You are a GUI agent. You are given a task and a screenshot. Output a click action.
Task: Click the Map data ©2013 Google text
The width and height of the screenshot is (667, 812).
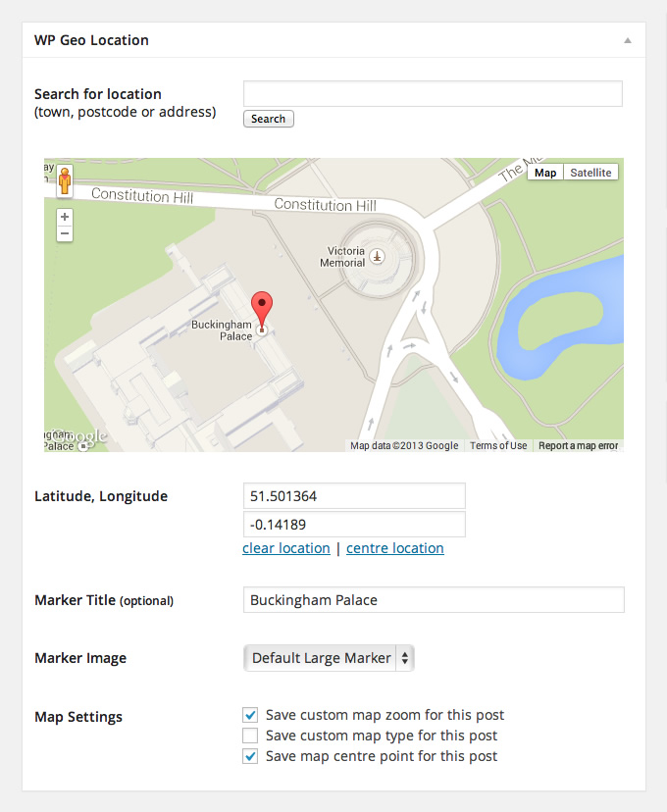tap(404, 445)
